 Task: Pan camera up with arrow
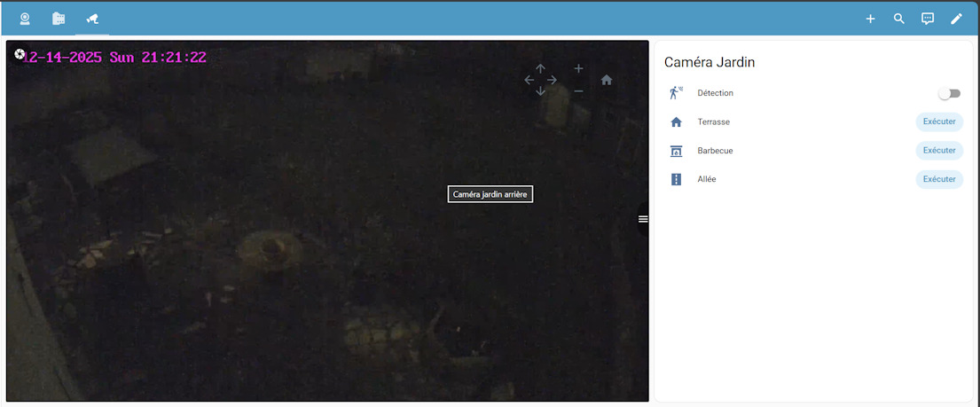click(x=540, y=68)
